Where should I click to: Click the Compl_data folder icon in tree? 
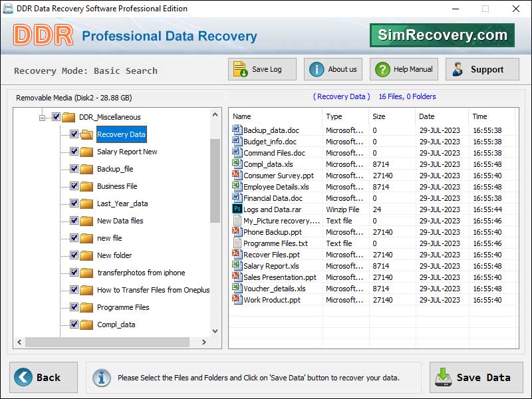tap(86, 325)
